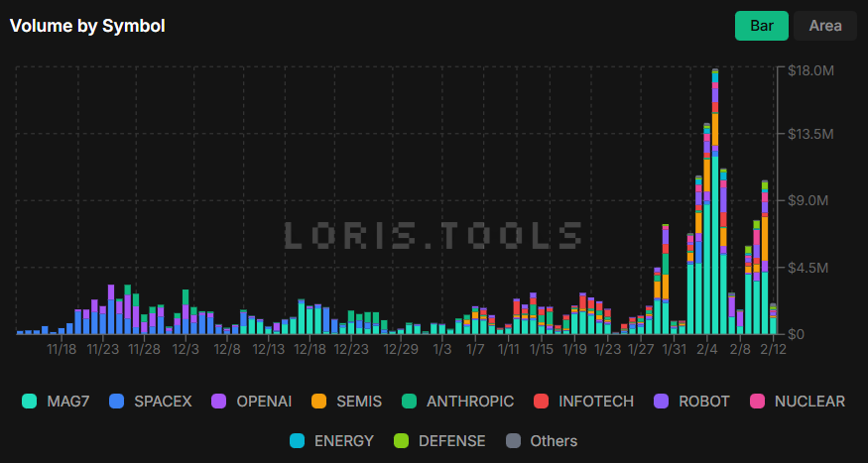
Task: Toggle INFOTECH series in legend
Action: (583, 402)
